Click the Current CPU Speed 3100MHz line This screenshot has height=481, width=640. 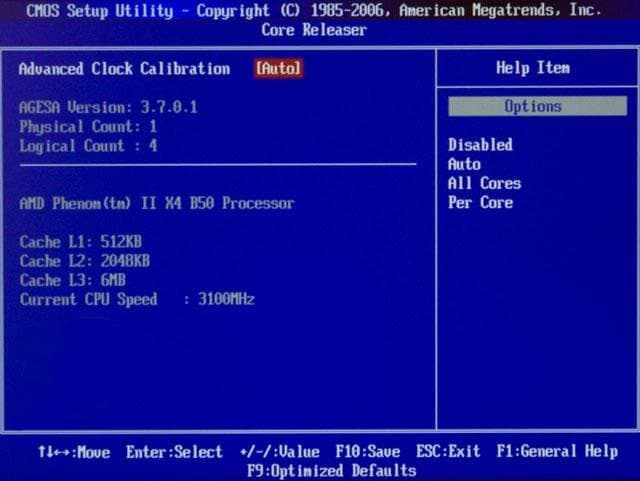click(x=137, y=299)
